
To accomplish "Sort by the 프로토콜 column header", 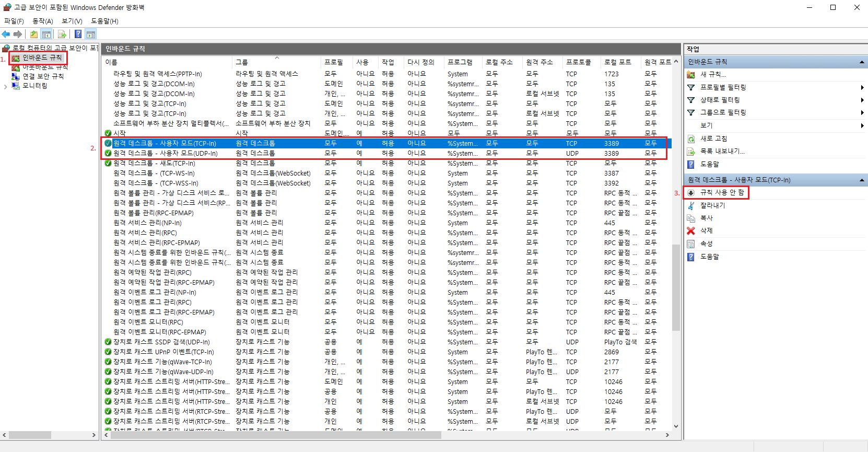I will (581, 62).
